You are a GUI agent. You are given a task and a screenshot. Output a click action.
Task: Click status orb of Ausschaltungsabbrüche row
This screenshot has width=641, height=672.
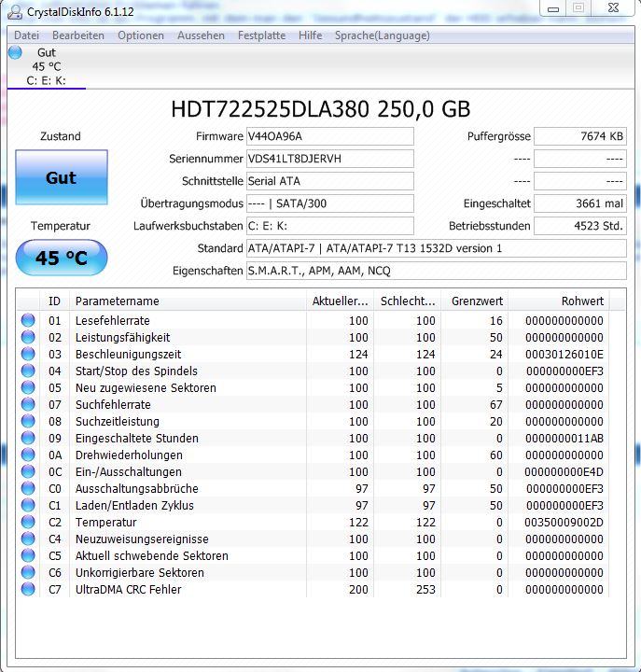[x=28, y=488]
